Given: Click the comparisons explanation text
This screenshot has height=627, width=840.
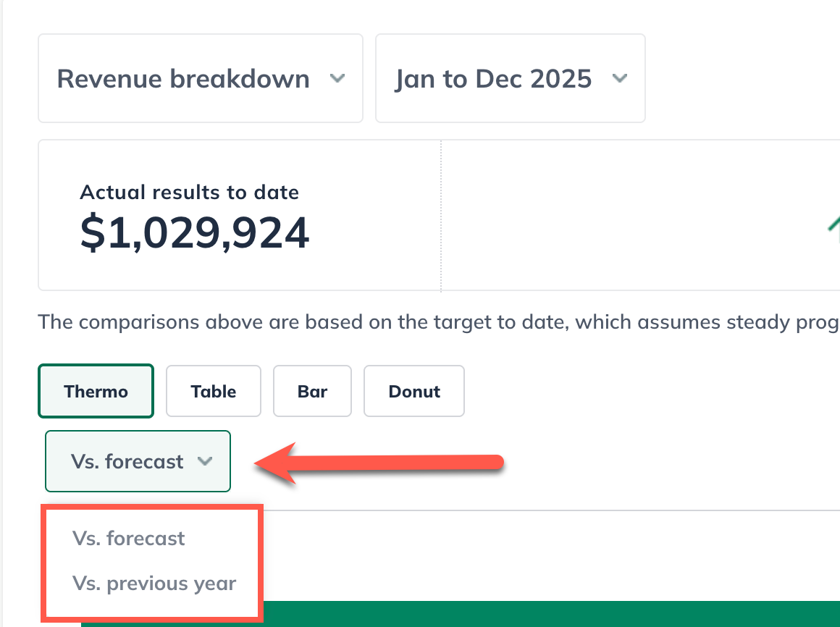Looking at the screenshot, I should point(434,321).
